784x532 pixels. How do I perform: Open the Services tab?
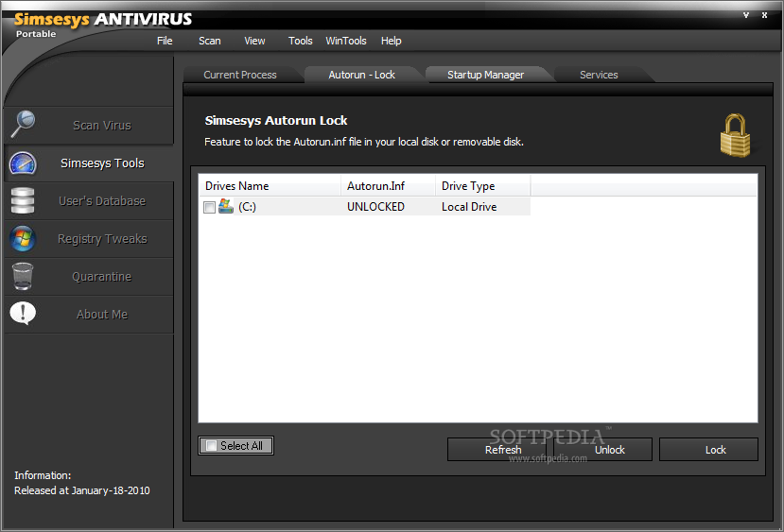click(599, 75)
